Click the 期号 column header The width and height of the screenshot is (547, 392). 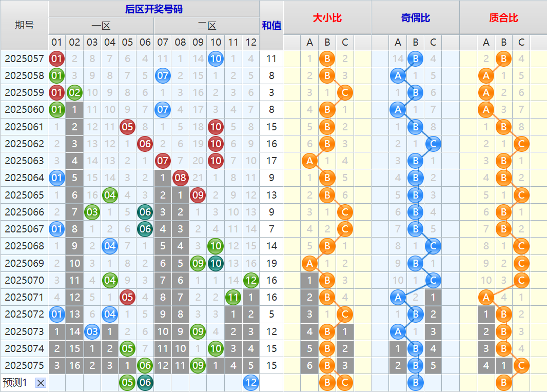[24, 25]
